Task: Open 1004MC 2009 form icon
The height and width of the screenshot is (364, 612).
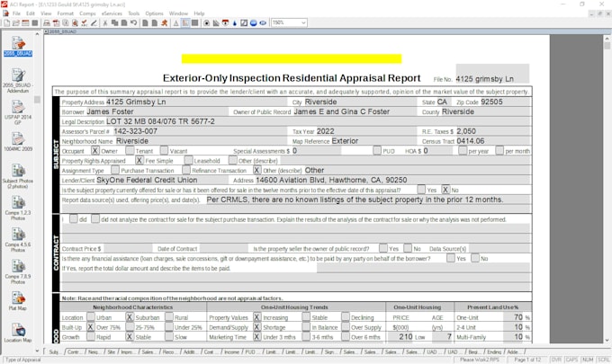Action: pos(18,142)
